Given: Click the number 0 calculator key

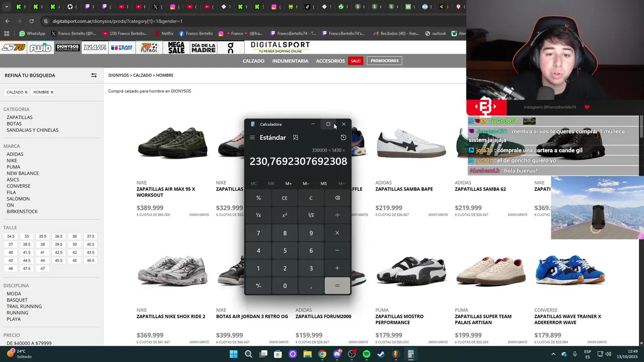Looking at the screenshot, I should pyautogui.click(x=285, y=286).
